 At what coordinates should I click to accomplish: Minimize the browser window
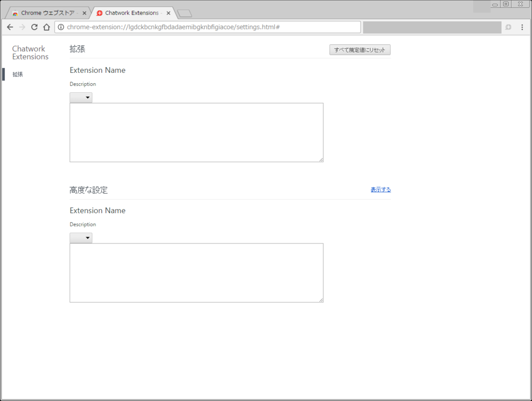[x=495, y=4]
